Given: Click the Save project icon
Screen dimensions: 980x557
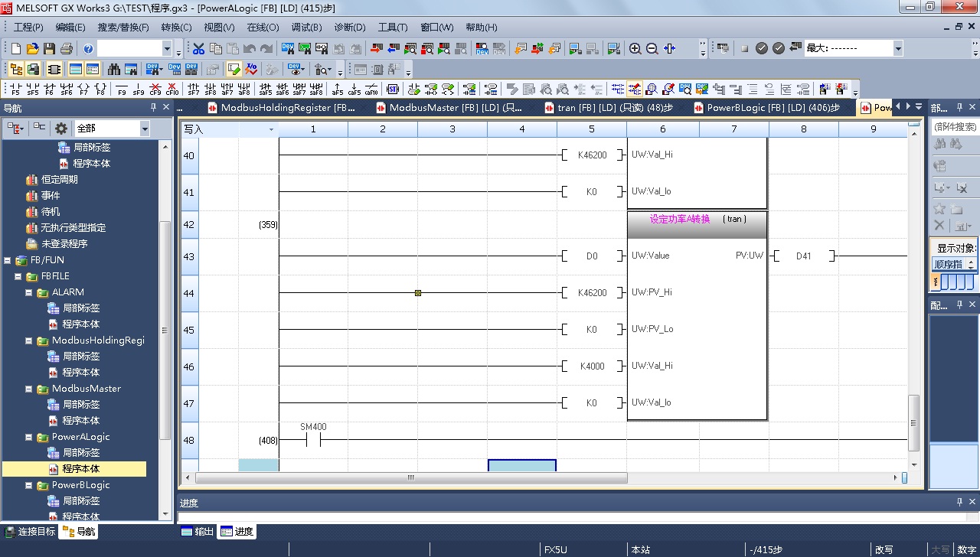Looking at the screenshot, I should pos(49,48).
